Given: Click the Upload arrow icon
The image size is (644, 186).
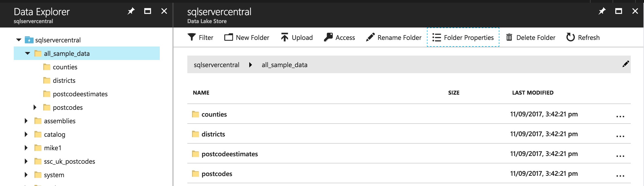Looking at the screenshot, I should pyautogui.click(x=285, y=37).
